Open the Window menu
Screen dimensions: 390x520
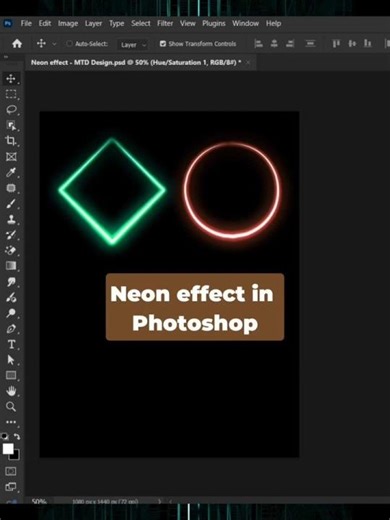(246, 23)
